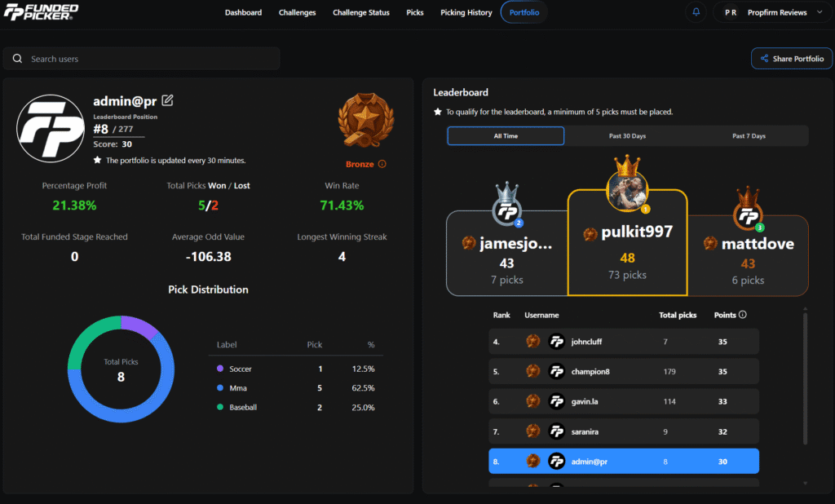835x504 pixels.
Task: Click the Share Portfolio button
Action: (791, 59)
